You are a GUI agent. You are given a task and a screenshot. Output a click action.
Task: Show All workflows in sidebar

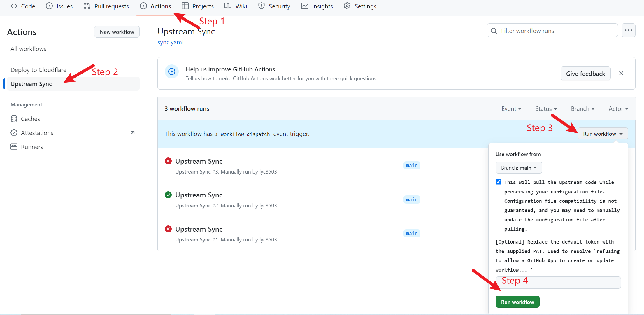[x=28, y=49]
